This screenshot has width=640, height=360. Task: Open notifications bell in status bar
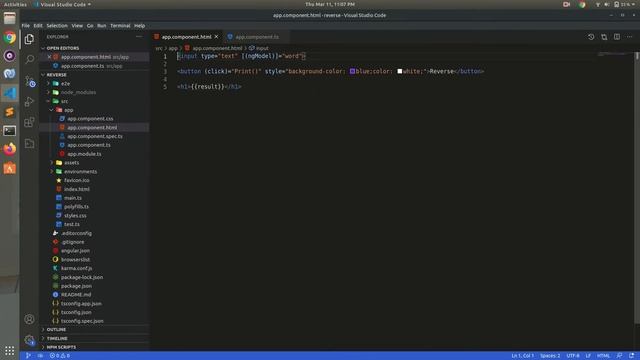coord(631,356)
